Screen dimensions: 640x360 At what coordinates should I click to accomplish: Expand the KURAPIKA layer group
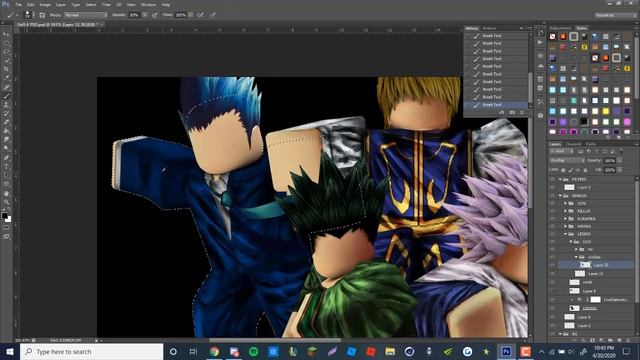click(x=566, y=219)
